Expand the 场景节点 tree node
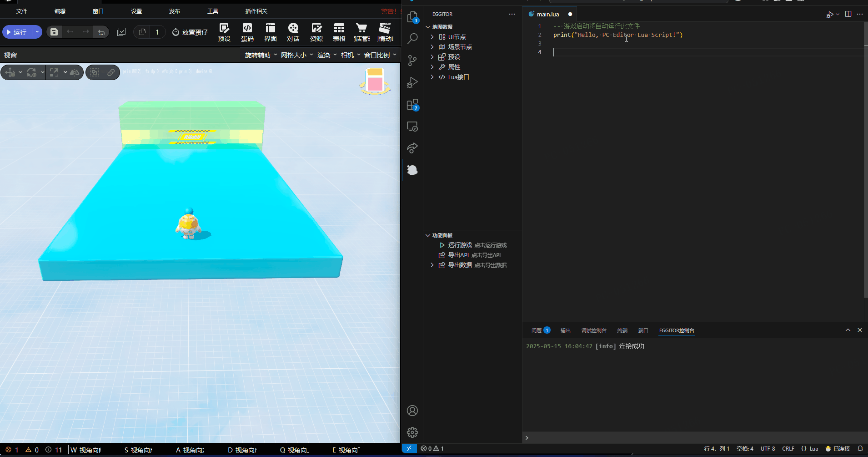 point(432,47)
